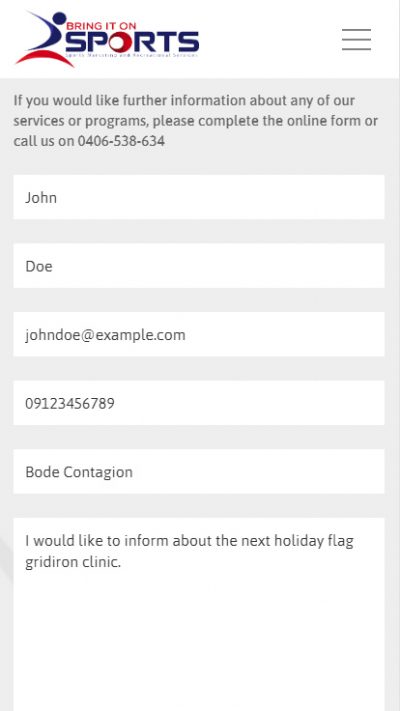Click the athlete figure in the logo

click(44, 32)
